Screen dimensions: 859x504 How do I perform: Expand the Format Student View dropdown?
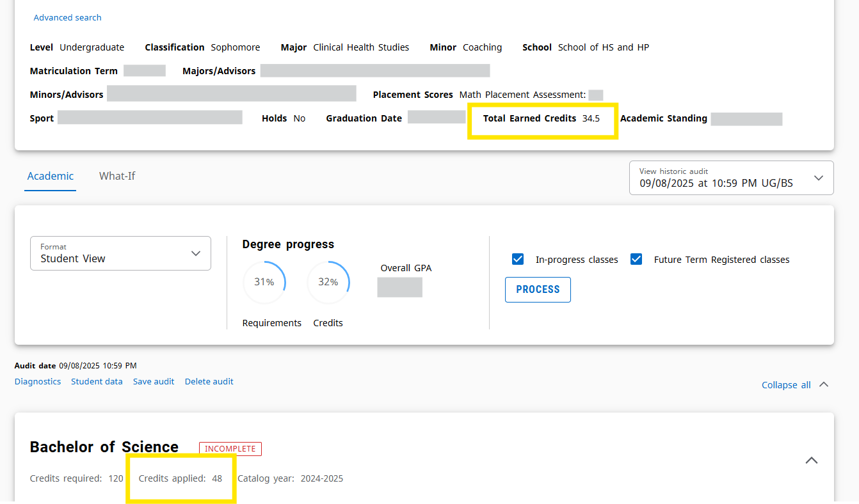tap(120, 253)
